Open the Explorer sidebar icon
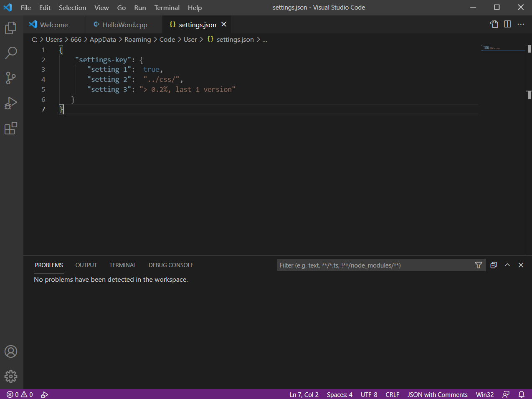Screen dimensions: 532x399 (x=10, y=28)
